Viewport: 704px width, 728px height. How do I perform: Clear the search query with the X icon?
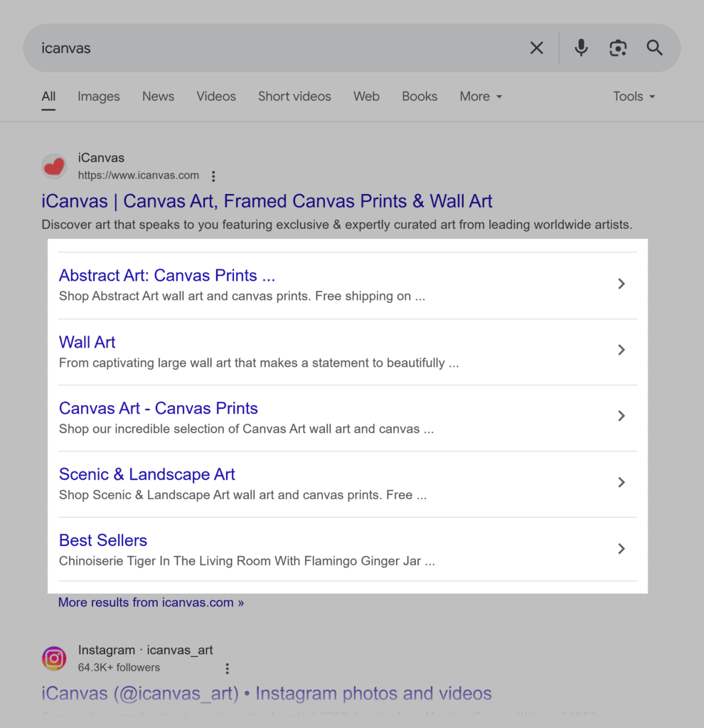[x=537, y=48]
